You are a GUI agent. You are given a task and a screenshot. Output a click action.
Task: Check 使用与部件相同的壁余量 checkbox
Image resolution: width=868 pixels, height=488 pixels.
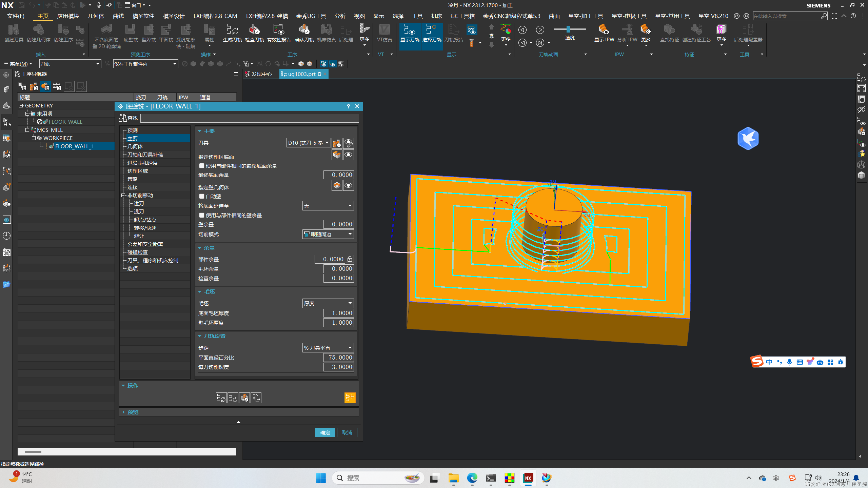tap(202, 215)
